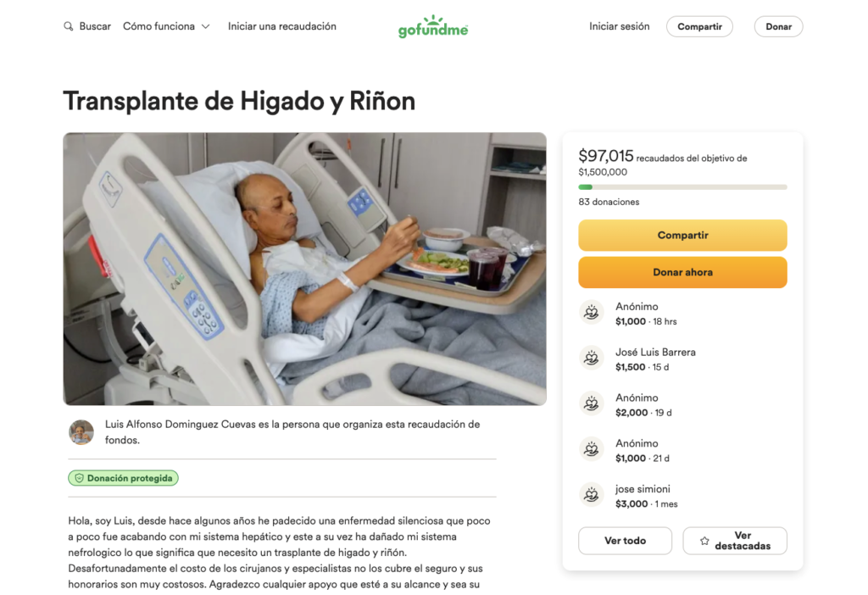
Task: Click the shield icon in Donación protegida
Action: 79,478
